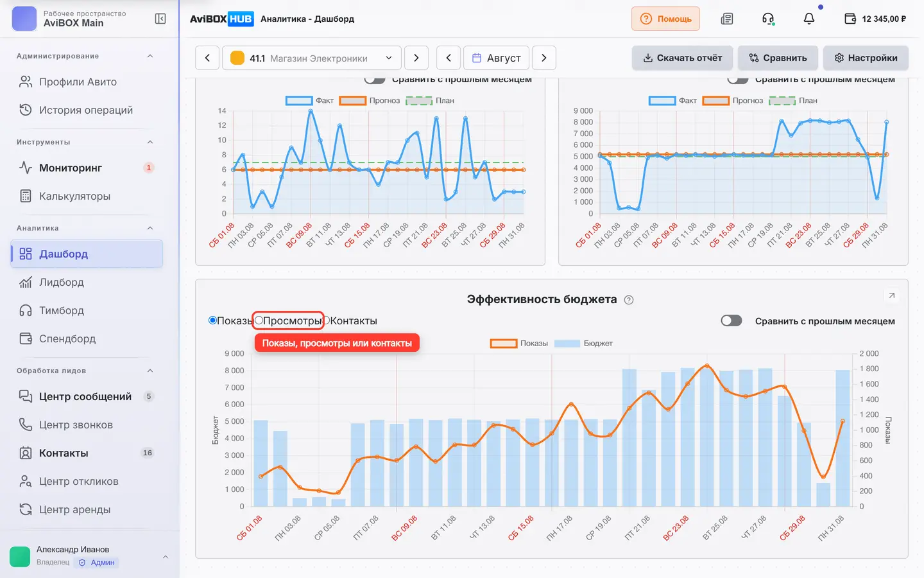This screenshot has width=924, height=578.
Task: Click the Сравнить button
Action: [x=778, y=58]
